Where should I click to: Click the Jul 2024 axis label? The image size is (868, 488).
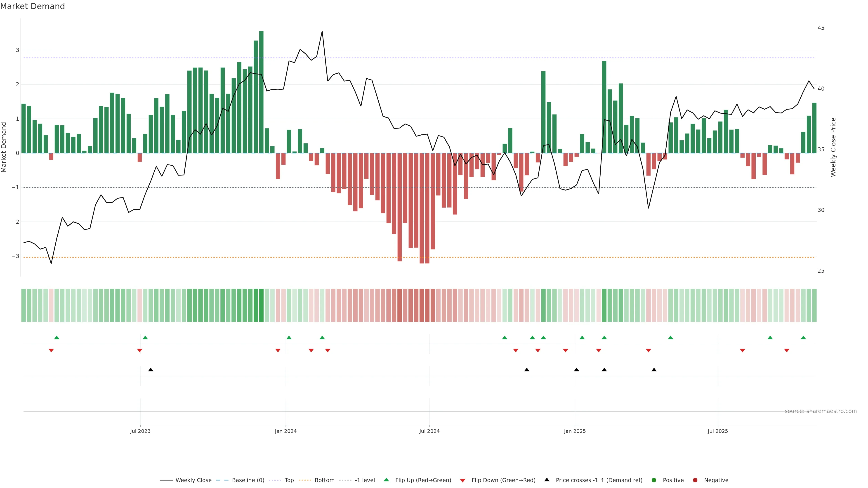[x=429, y=431]
